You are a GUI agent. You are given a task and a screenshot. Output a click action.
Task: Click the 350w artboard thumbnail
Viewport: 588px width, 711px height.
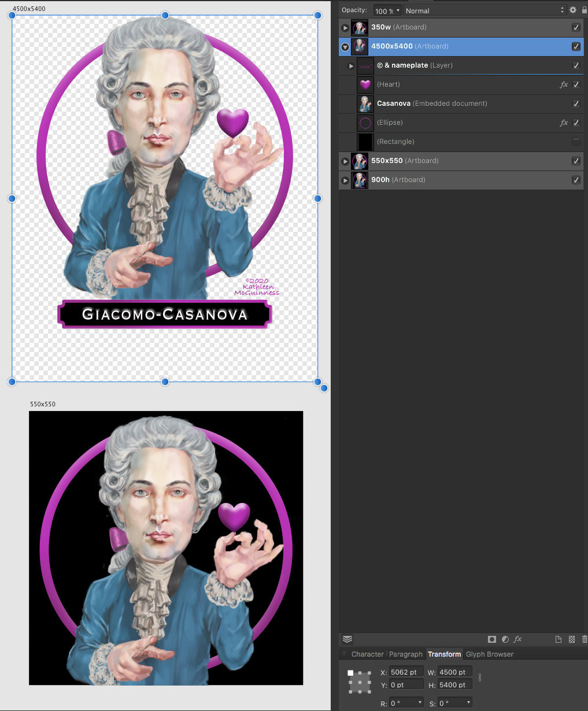[360, 27]
